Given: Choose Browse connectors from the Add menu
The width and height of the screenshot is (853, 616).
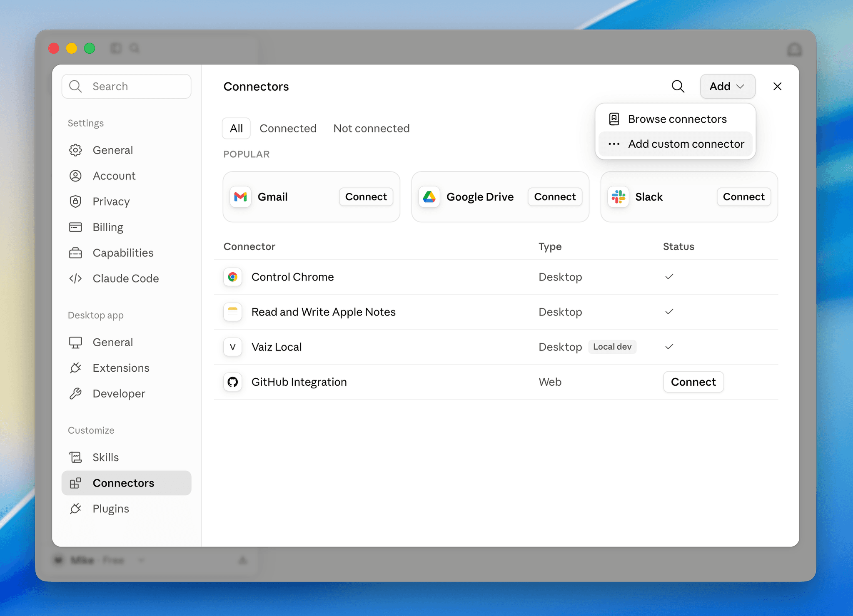Looking at the screenshot, I should tap(675, 119).
